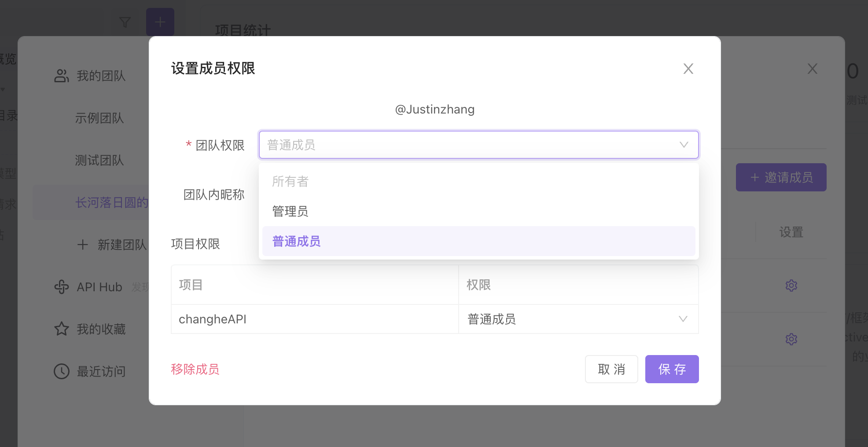Viewport: 868px width, 447px height.
Task: Click first member settings gear icon
Action: coord(791,286)
